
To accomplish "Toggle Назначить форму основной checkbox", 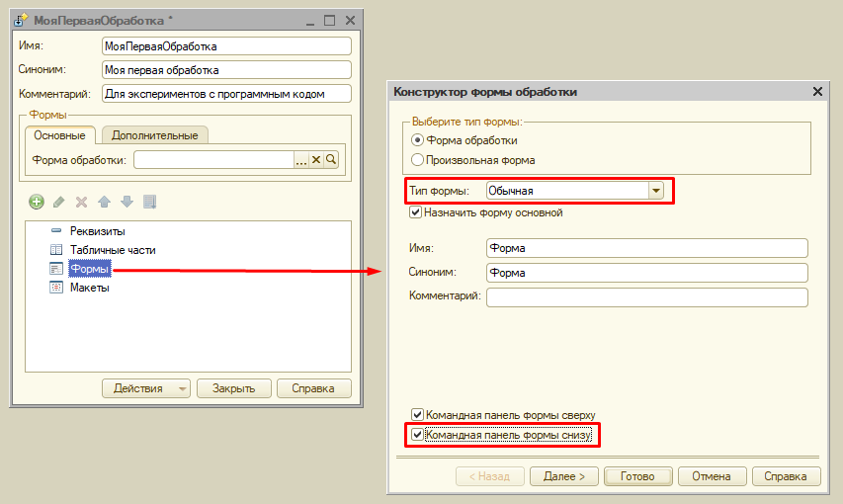I will click(415, 211).
